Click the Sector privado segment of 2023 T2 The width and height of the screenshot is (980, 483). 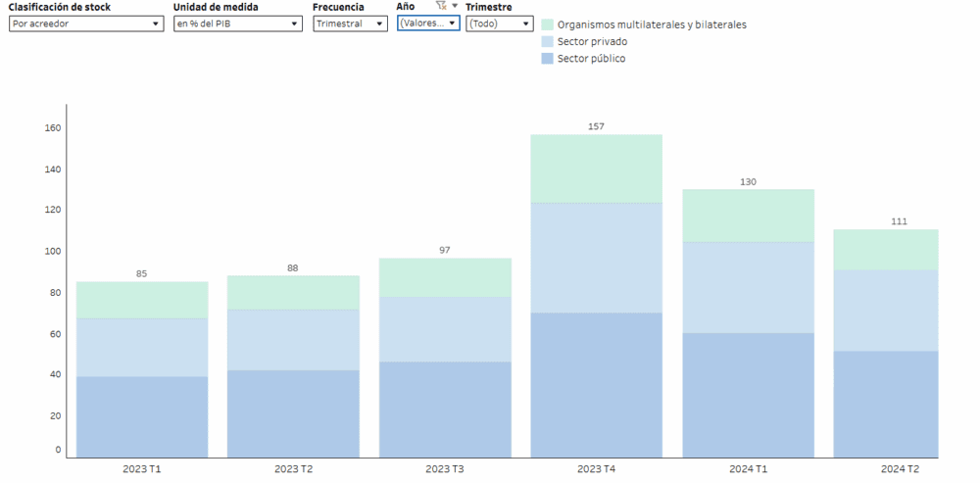tap(293, 340)
